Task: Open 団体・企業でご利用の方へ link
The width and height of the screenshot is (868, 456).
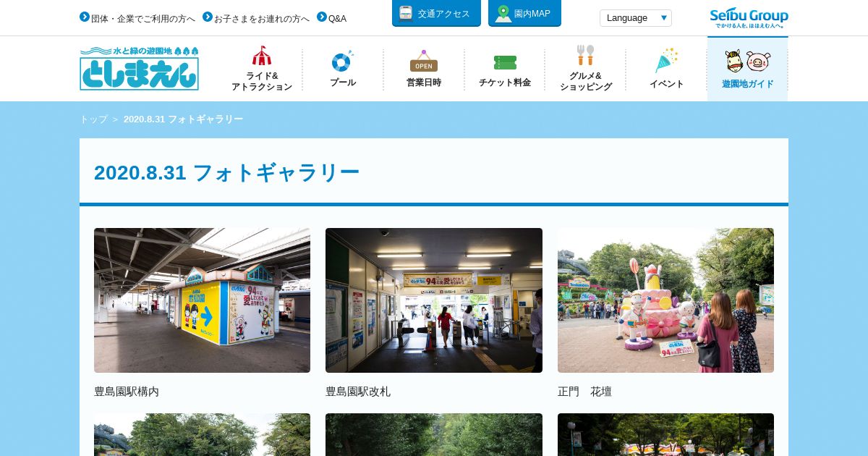Action: [x=143, y=19]
